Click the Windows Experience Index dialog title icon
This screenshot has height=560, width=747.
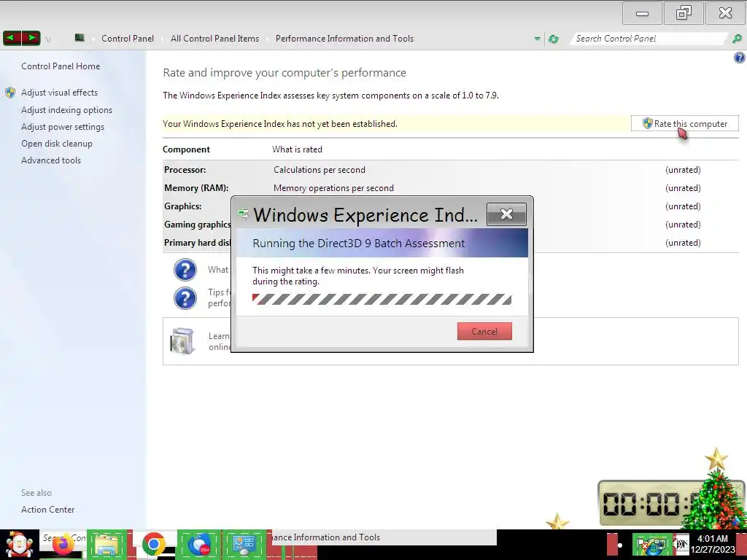[244, 215]
